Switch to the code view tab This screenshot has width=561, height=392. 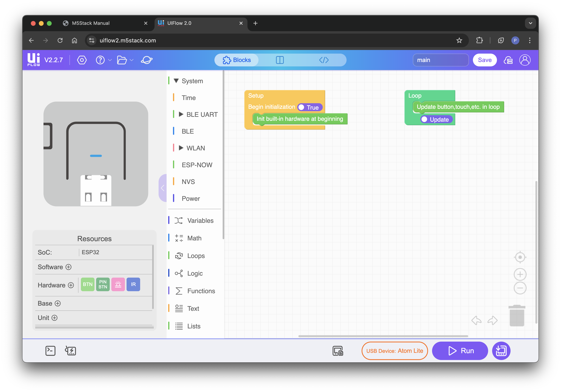324,60
